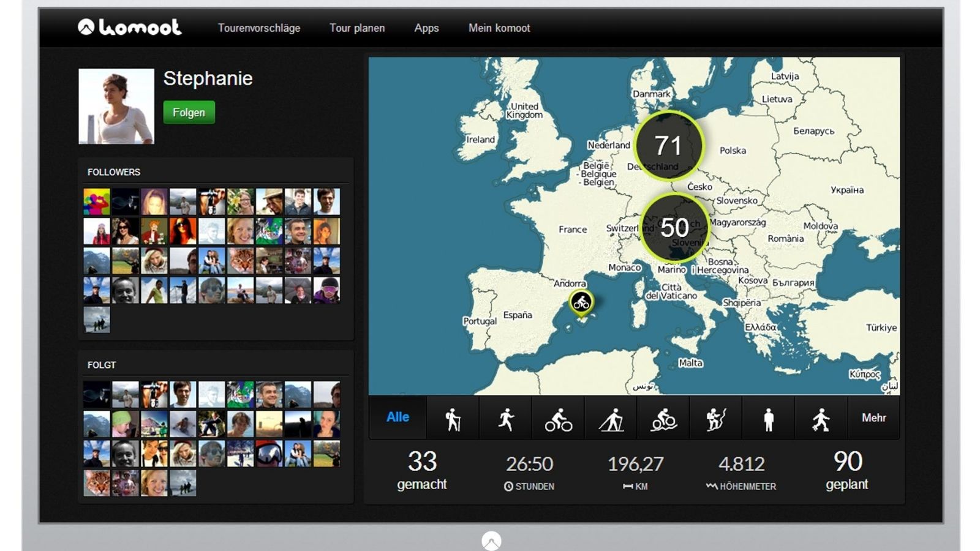The width and height of the screenshot is (980, 551).
Task: Click the Україна label on the map
Action: coord(847,190)
